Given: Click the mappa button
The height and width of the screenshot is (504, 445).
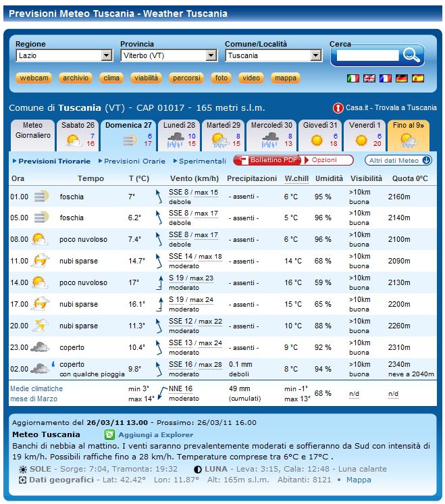Looking at the screenshot, I should click(286, 78).
